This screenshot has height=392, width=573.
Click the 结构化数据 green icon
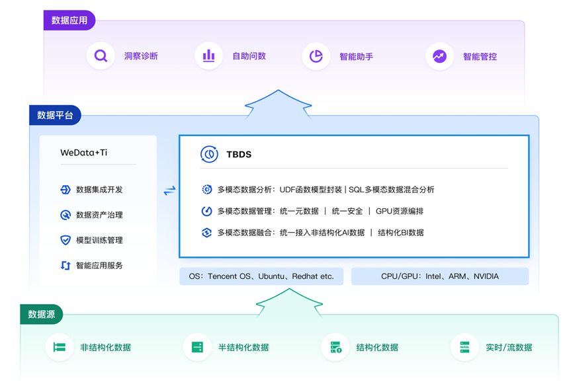click(335, 347)
